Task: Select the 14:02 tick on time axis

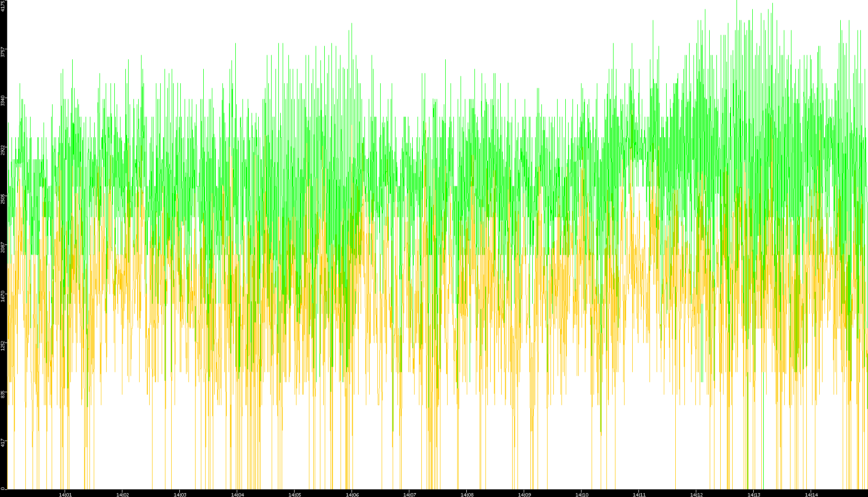Action: pyautogui.click(x=122, y=494)
